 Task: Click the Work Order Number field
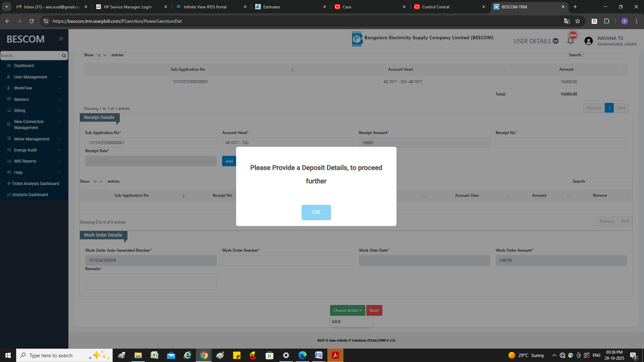pyautogui.click(x=287, y=260)
